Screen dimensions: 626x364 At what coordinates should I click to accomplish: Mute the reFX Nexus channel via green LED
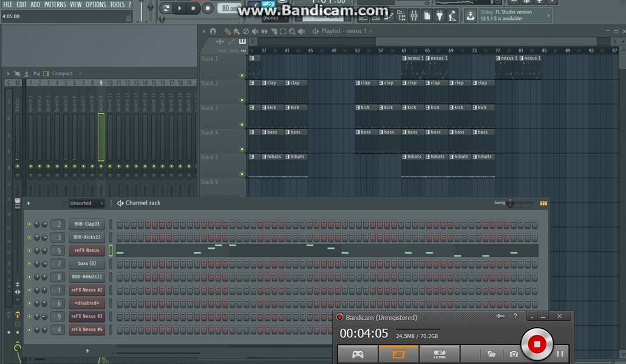point(29,251)
